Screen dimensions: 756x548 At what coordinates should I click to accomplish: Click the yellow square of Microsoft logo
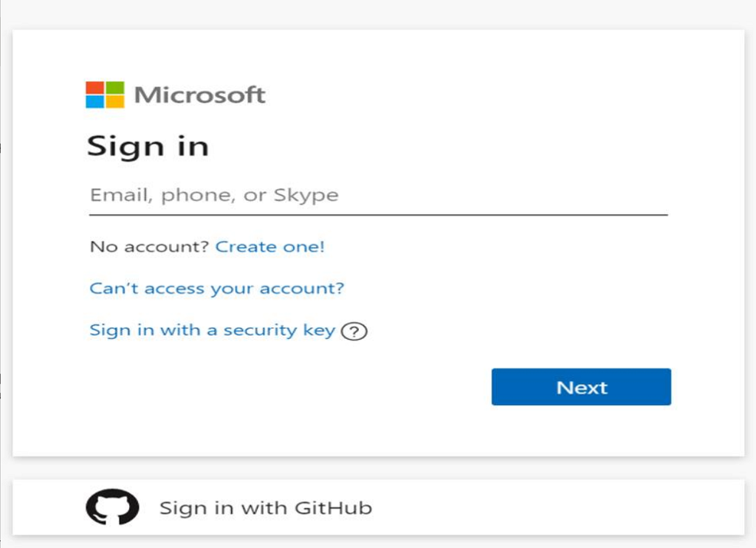(114, 100)
